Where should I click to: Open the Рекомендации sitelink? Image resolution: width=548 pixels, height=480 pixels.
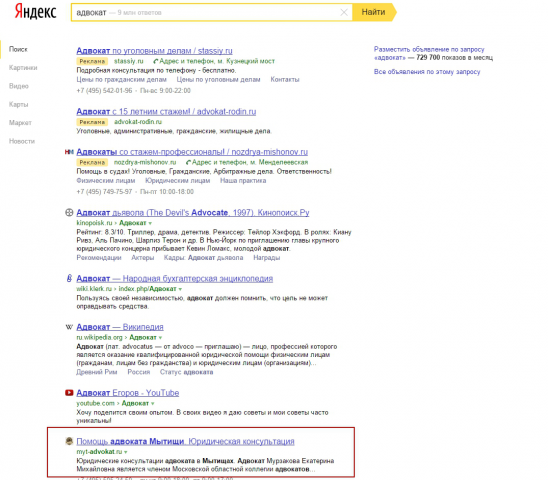(99, 258)
